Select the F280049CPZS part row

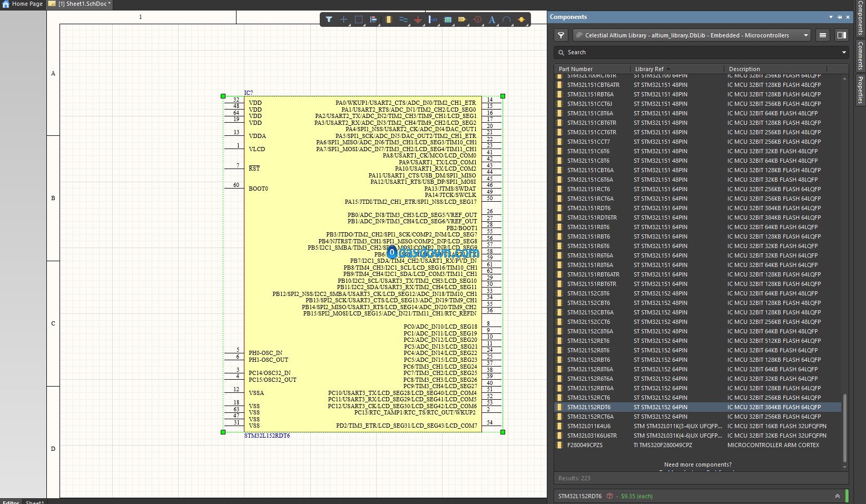(x=698, y=445)
